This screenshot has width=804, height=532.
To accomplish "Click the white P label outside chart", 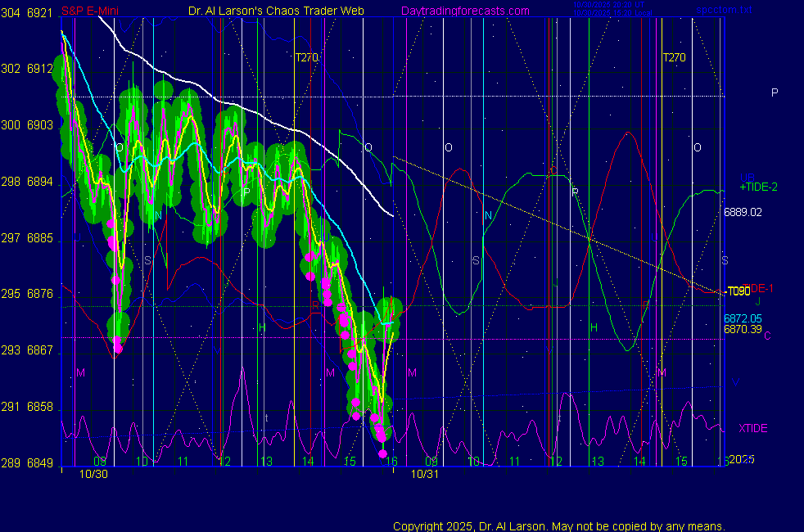I will pyautogui.click(x=775, y=93).
